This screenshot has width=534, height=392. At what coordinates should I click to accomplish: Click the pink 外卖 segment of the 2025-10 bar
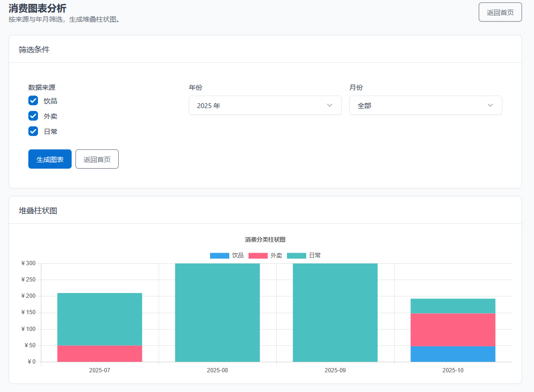coord(453,330)
